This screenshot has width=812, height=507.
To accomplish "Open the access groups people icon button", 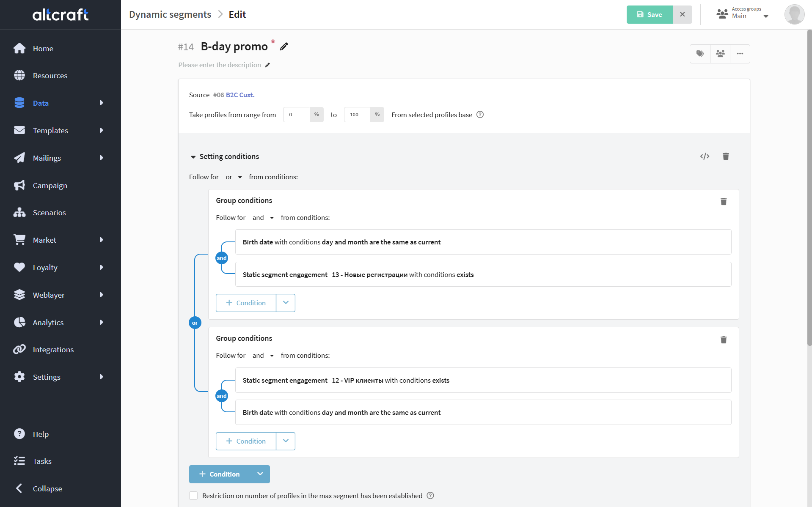I will 720,54.
